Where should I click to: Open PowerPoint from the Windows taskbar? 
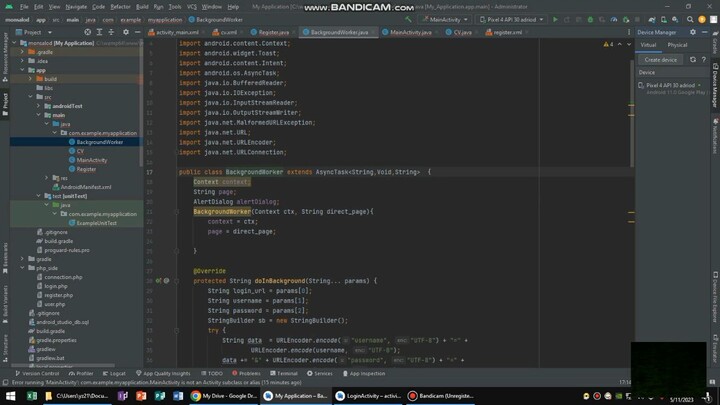141,396
